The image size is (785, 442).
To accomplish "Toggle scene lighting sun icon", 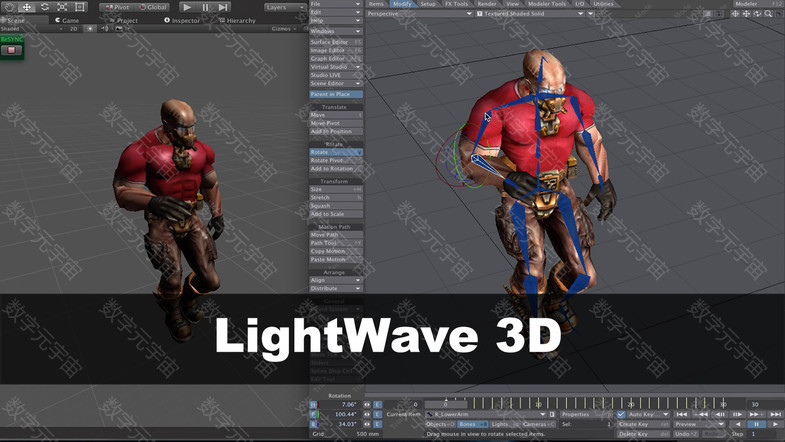I will [90, 29].
